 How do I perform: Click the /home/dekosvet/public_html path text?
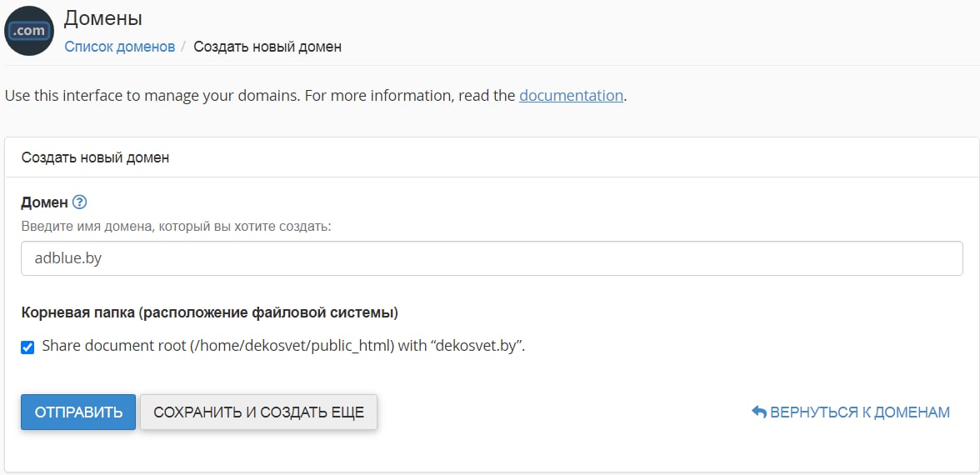click(292, 346)
